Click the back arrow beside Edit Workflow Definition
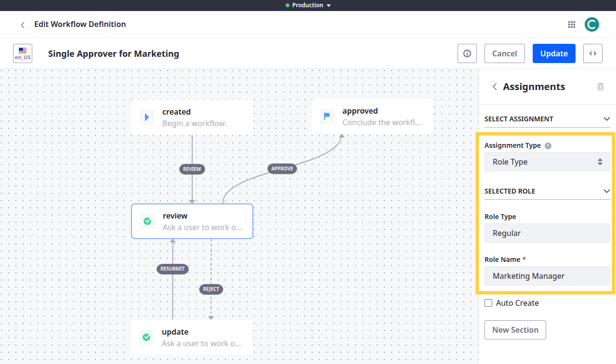 tap(22, 25)
